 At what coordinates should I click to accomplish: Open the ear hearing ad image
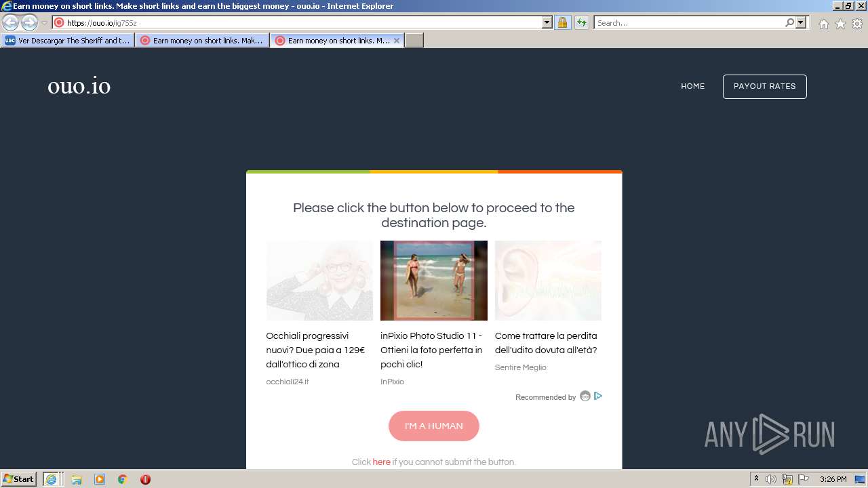tap(548, 281)
